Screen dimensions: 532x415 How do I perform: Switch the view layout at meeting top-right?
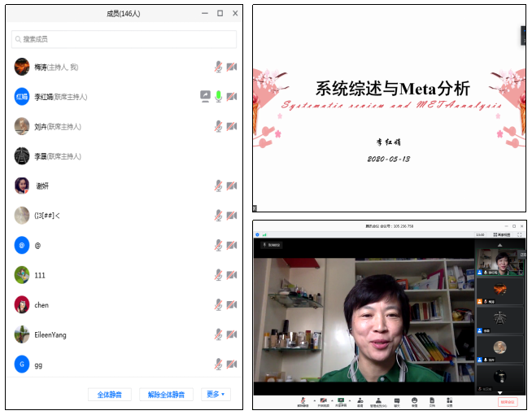pos(500,234)
